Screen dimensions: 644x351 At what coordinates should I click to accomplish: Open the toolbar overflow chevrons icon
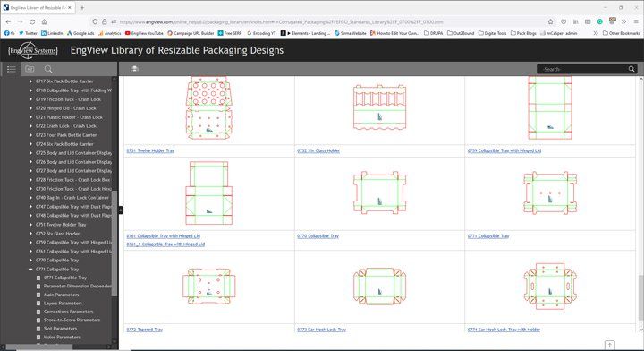[x=623, y=21]
